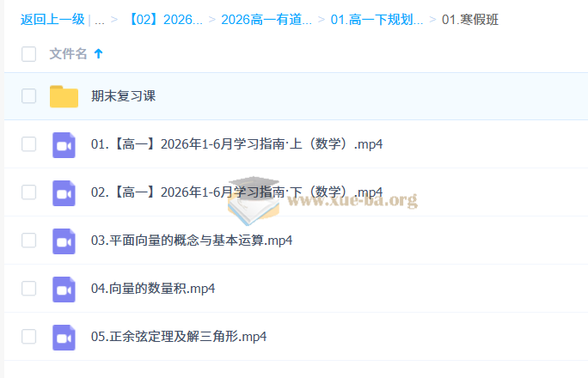Click video icon for 03 平面向量的概念与基本运算
The image size is (588, 378).
(64, 241)
